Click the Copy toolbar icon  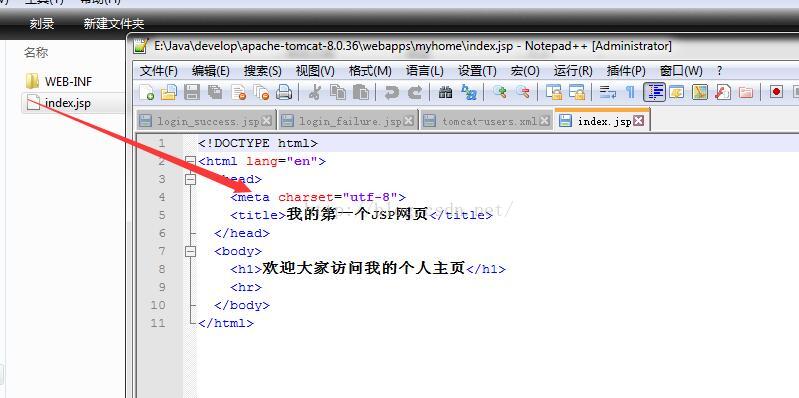click(337, 92)
